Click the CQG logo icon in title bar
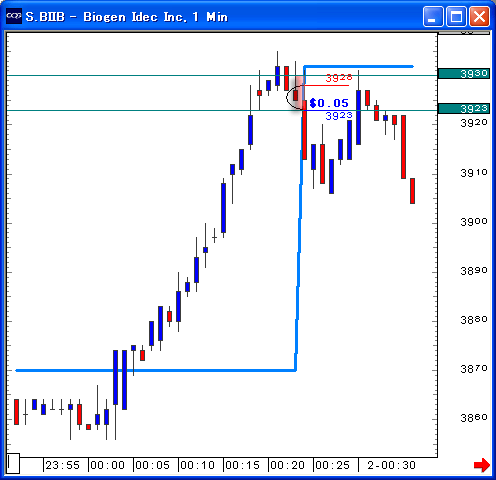 coord(14,16)
